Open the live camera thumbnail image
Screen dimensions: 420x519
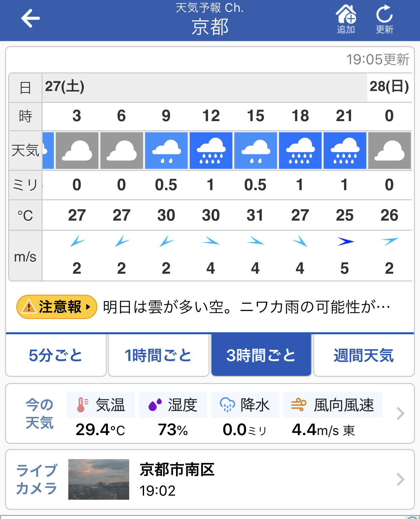tap(99, 479)
